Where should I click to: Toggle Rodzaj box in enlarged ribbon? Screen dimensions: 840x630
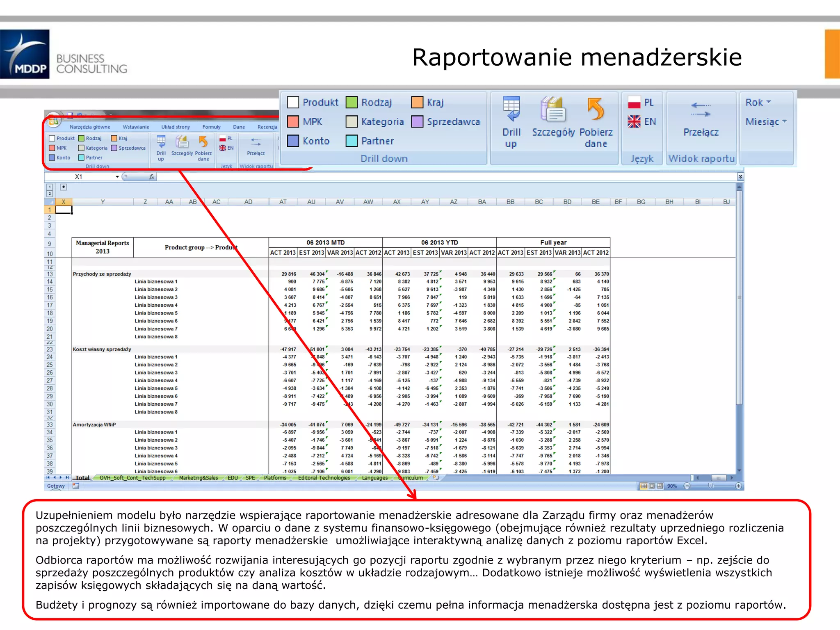point(352,102)
